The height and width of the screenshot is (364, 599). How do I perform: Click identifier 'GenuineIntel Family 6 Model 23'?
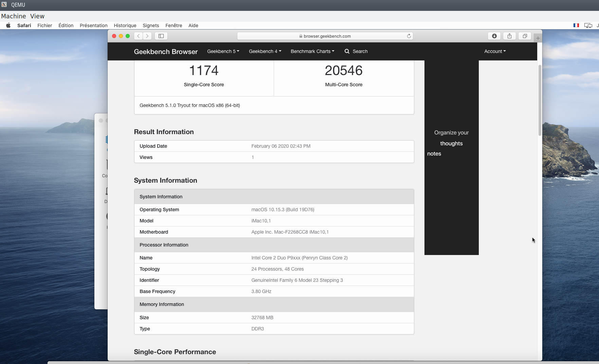(297, 280)
